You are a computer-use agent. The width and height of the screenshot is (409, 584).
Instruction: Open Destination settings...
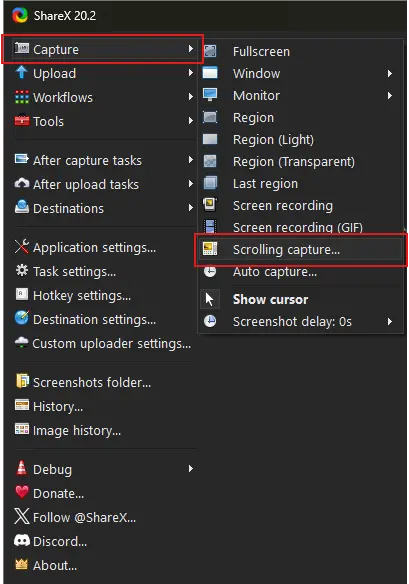[104, 319]
